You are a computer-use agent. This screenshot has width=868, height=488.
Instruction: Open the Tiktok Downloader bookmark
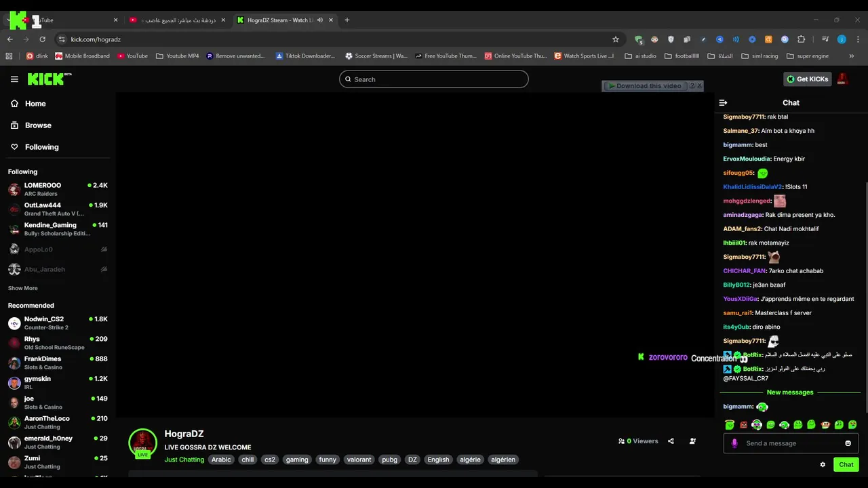click(305, 56)
